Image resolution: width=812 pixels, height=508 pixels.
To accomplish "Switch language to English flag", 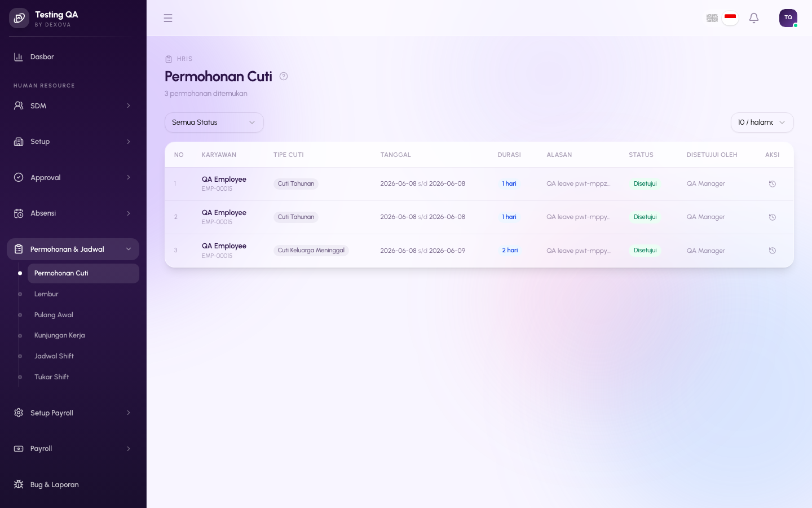I will click(x=712, y=18).
